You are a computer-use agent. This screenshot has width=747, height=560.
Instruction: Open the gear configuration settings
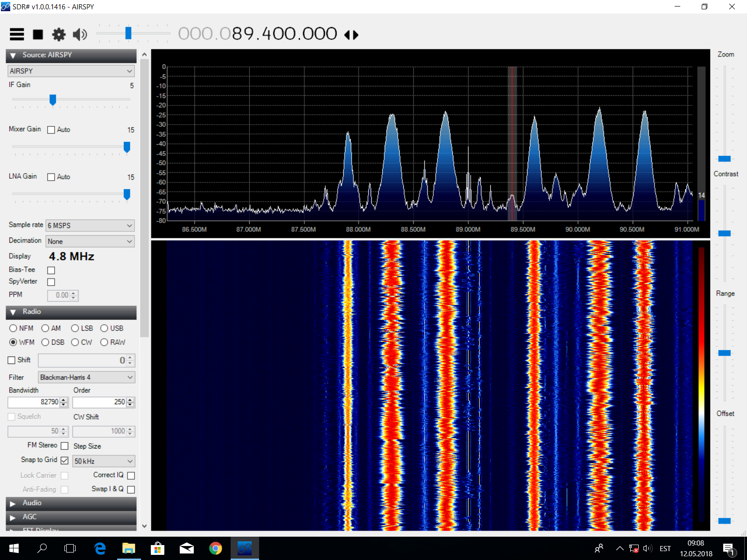tap(59, 35)
